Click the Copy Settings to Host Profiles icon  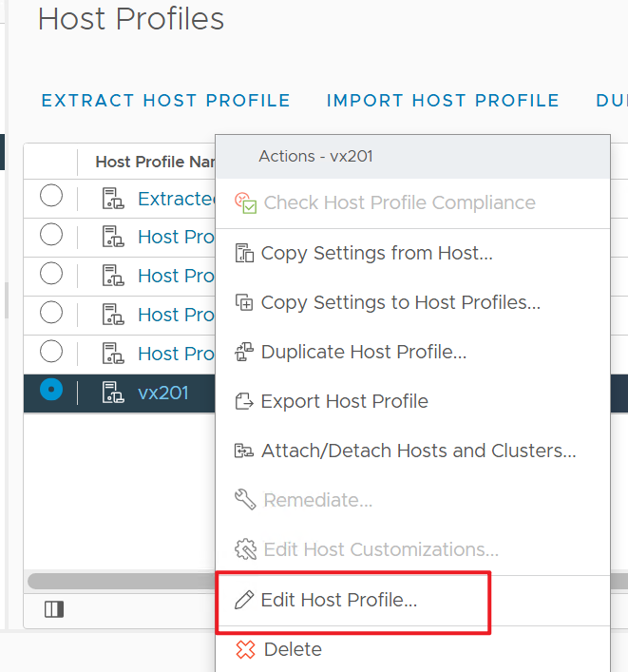click(244, 302)
